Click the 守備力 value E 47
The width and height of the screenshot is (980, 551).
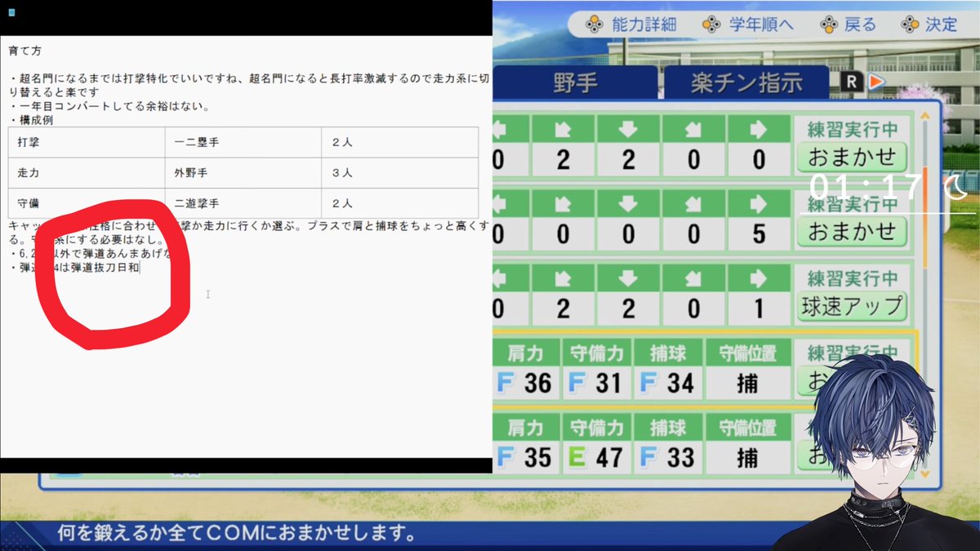point(595,457)
